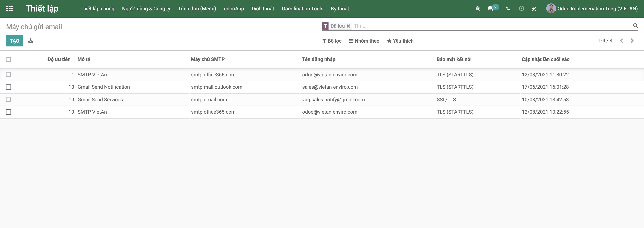Screen dimensions: 644x228
Task: Open the activities clock icon
Action: click(521, 8)
